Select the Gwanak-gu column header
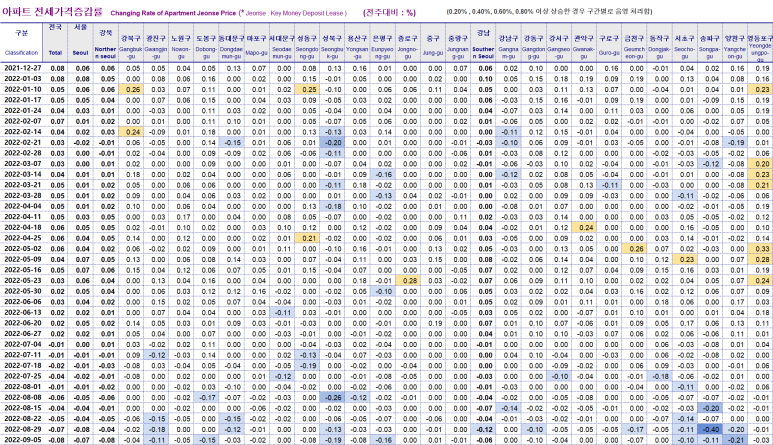This screenshot has width=773, height=445. click(x=584, y=43)
